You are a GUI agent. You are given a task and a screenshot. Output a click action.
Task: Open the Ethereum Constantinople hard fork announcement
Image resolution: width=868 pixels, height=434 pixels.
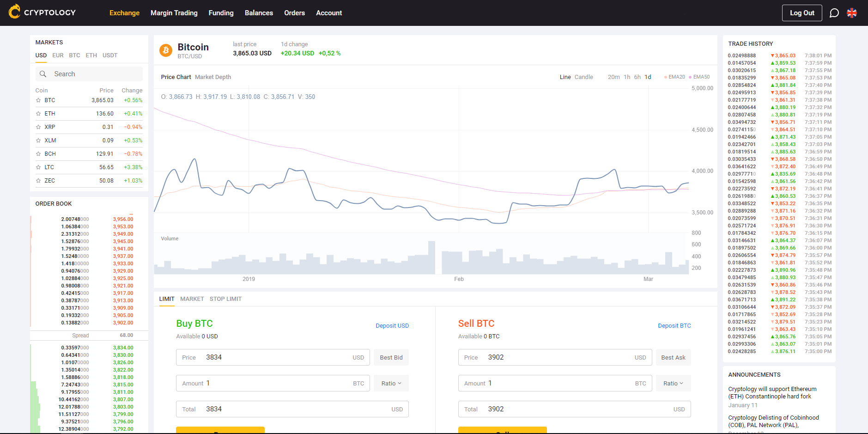point(772,393)
